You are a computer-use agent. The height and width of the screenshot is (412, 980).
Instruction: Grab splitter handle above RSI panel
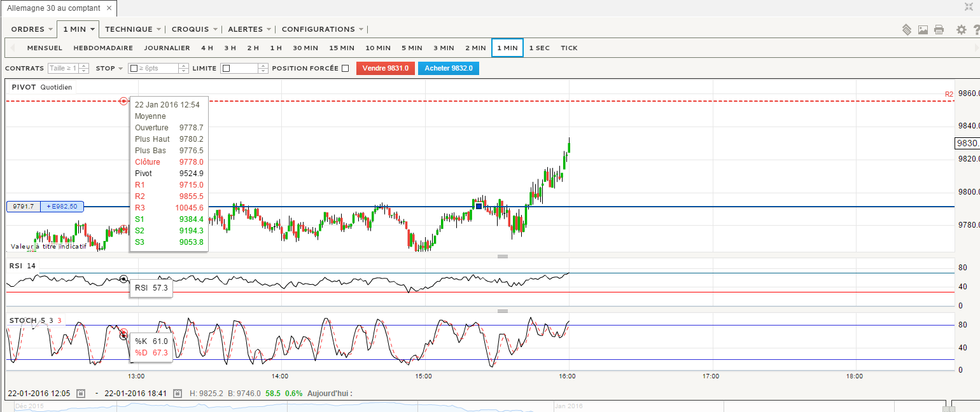(503, 256)
